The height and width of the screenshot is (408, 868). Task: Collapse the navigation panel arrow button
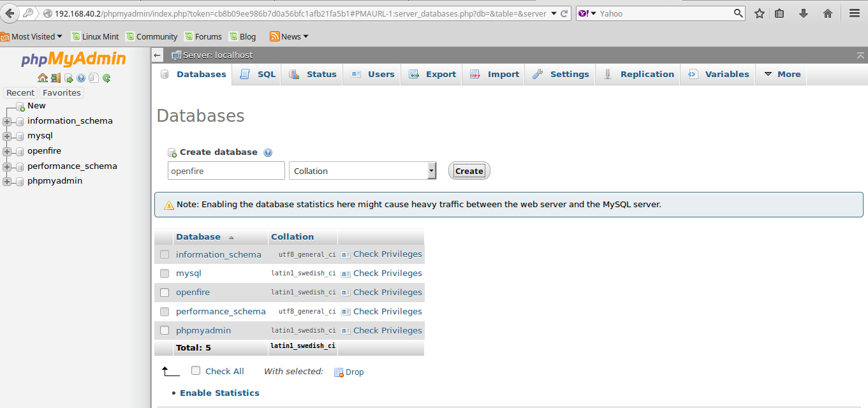tap(158, 55)
